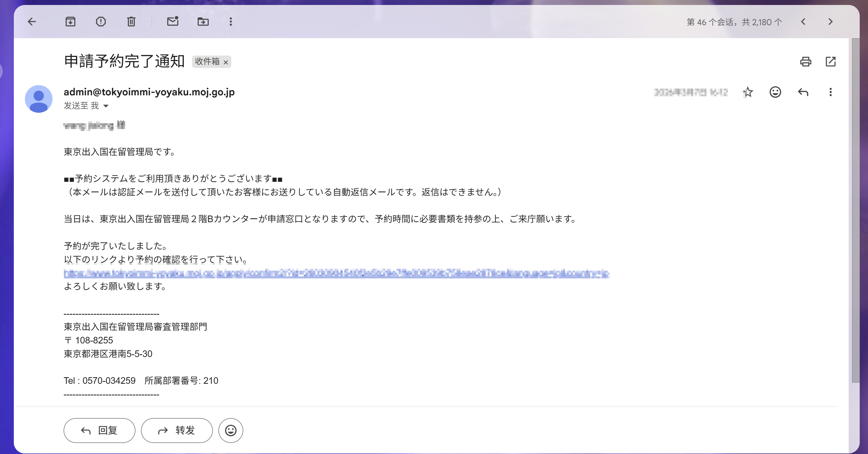Screen dimensions: 868x454
Task: Delete email with trash icon
Action: (131, 22)
